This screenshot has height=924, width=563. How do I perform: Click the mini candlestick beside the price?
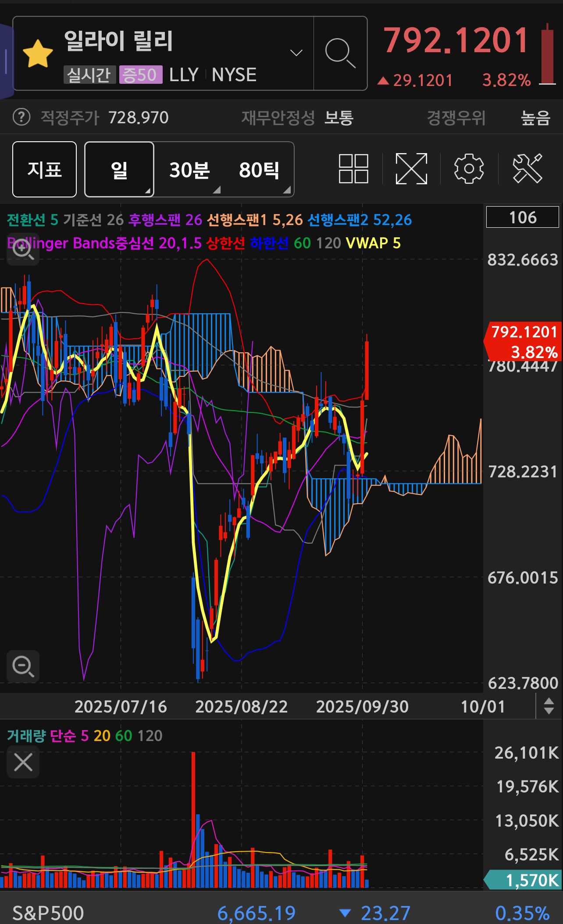547,54
